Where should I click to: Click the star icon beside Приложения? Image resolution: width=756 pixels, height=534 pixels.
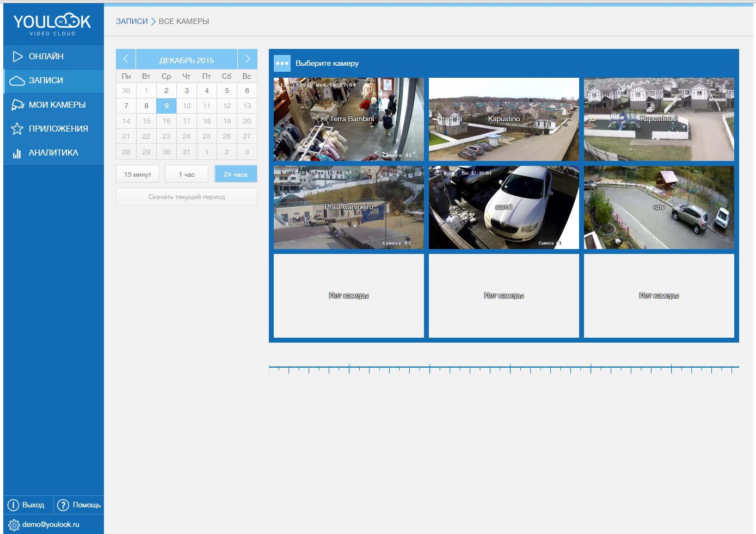[17, 129]
